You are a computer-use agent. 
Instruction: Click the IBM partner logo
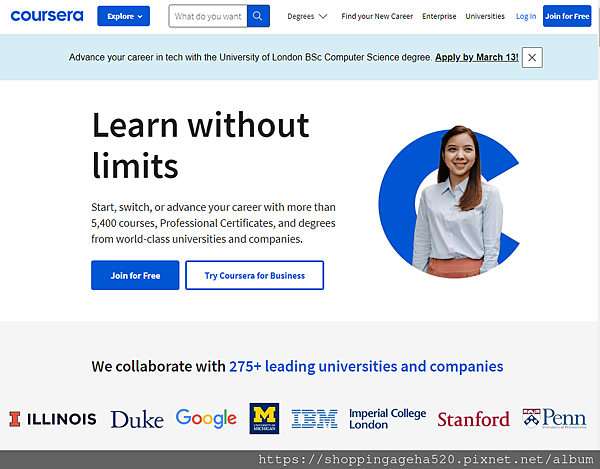coord(315,419)
